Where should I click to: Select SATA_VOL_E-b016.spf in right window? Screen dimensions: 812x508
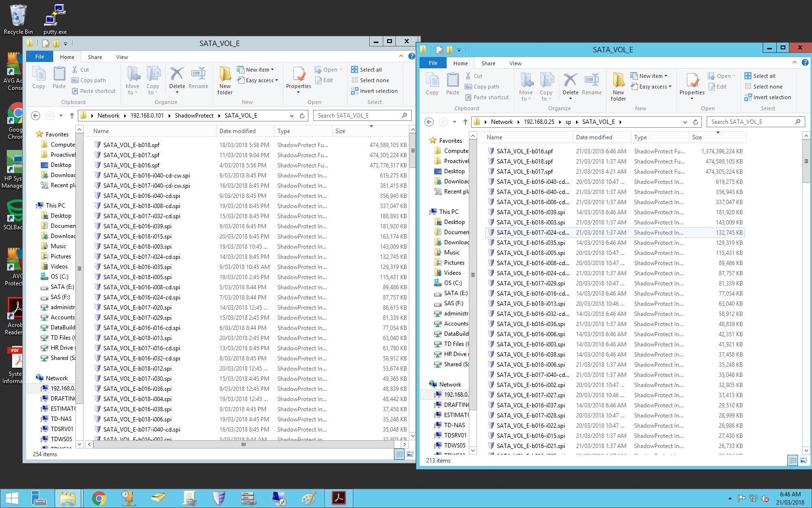click(x=524, y=151)
